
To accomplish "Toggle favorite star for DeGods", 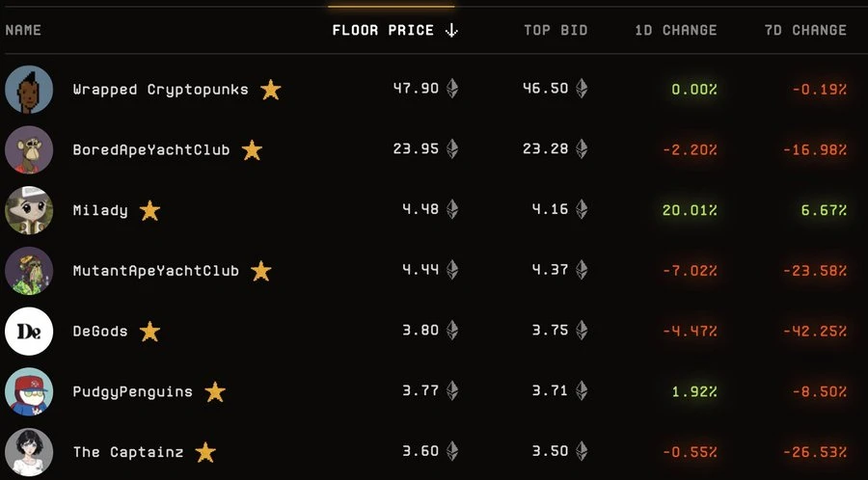I will pos(149,332).
